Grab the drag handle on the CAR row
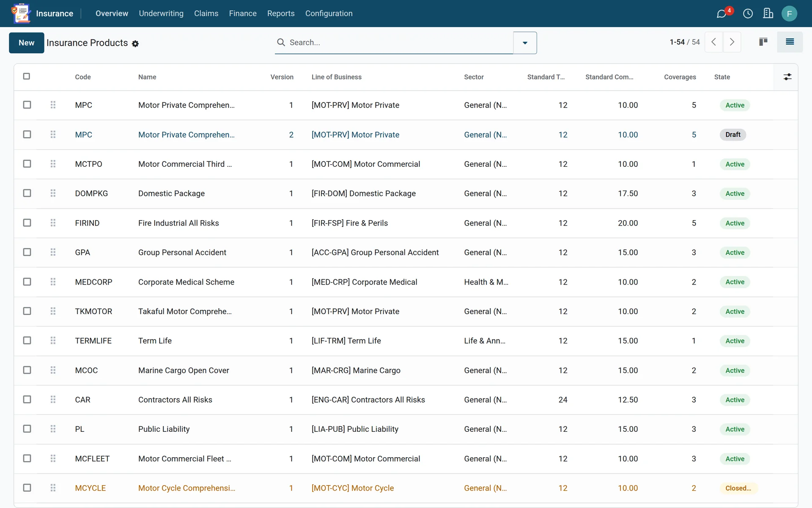The height and width of the screenshot is (508, 812). [53, 400]
